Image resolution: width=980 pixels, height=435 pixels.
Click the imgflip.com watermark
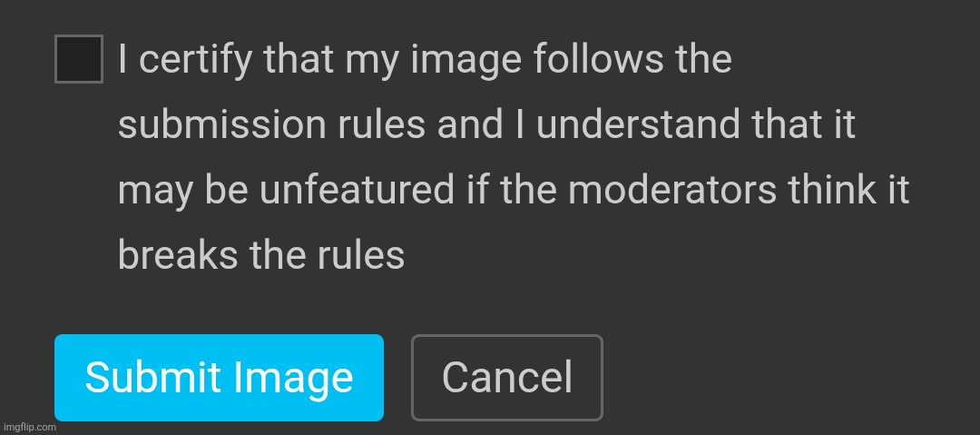tap(29, 428)
